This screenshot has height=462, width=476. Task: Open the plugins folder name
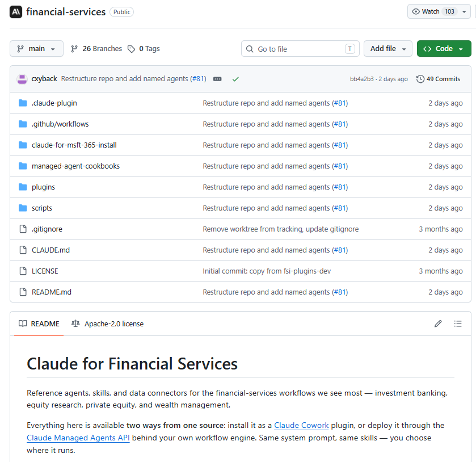coord(43,187)
